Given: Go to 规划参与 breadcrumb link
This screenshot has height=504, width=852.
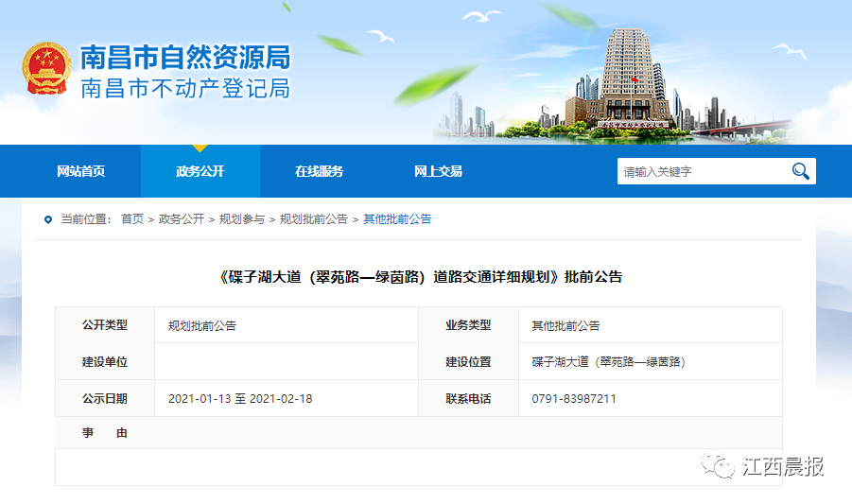Looking at the screenshot, I should [242, 218].
